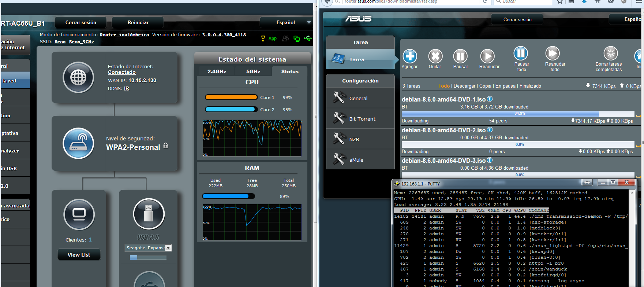Click the guest network people icon
The width and height of the screenshot is (644, 287).
(286, 38)
